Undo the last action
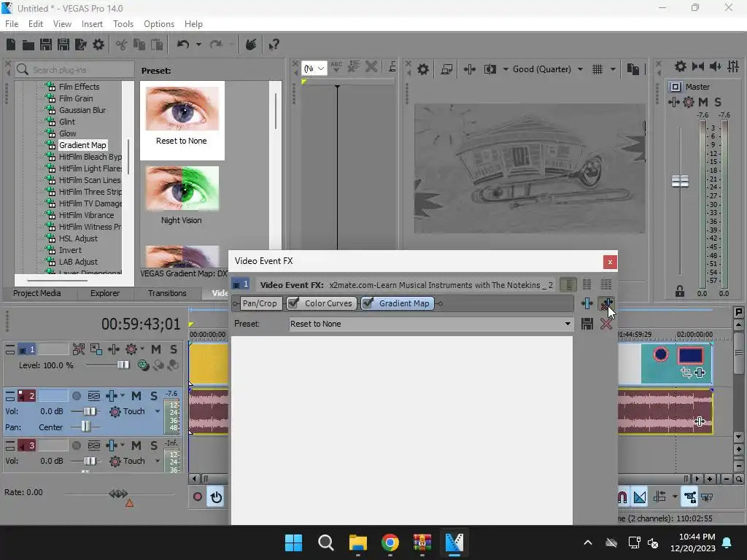747x560 pixels. 183,44
